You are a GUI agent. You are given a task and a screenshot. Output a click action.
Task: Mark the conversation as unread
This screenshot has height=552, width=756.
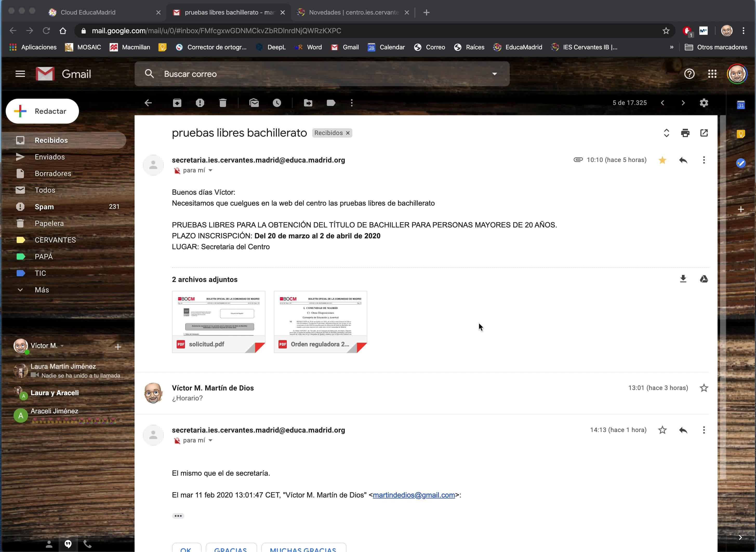tap(254, 103)
